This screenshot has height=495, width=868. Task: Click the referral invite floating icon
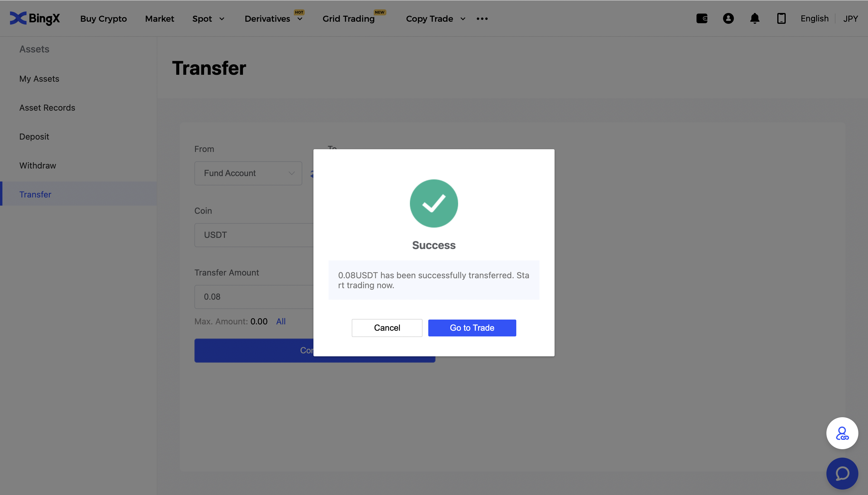[x=842, y=433]
